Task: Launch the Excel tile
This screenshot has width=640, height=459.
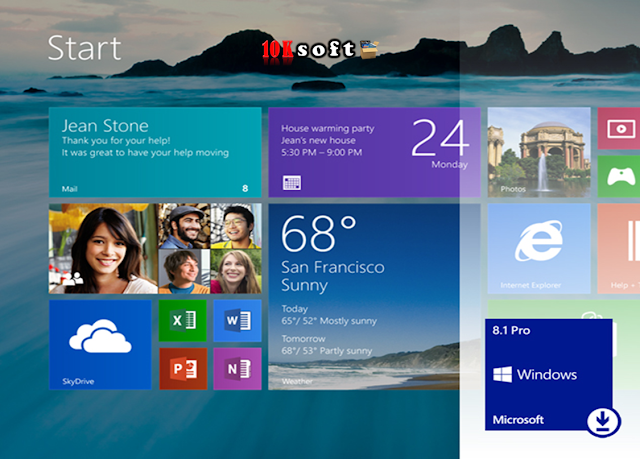Action: 182,321
